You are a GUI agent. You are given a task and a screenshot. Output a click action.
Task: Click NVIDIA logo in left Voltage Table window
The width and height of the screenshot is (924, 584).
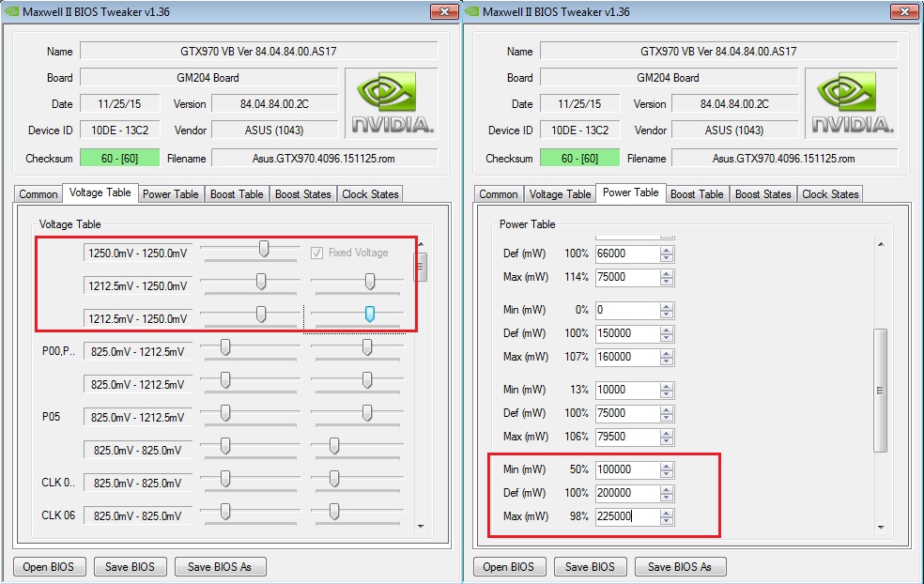(392, 103)
